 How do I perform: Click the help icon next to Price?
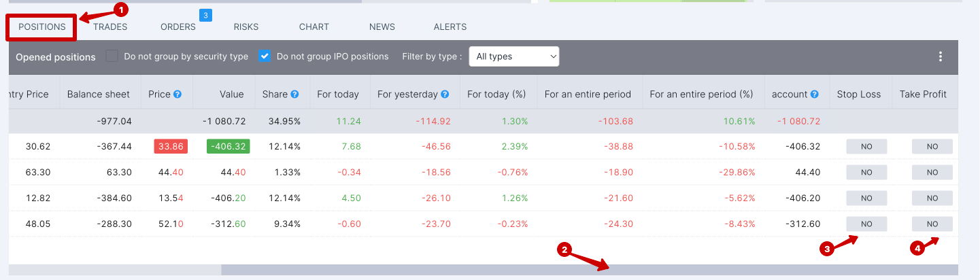click(178, 94)
